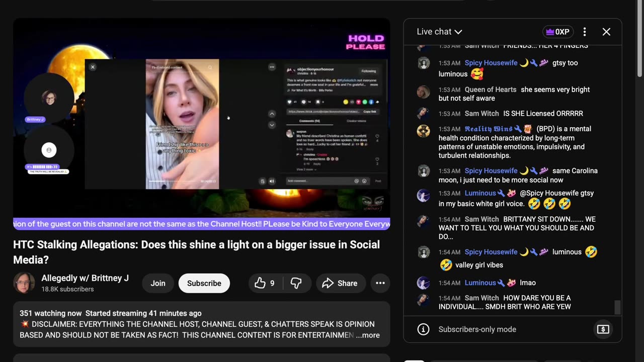The height and width of the screenshot is (362, 644).
Task: Click Queen of Hearts author name
Action: [491, 89]
